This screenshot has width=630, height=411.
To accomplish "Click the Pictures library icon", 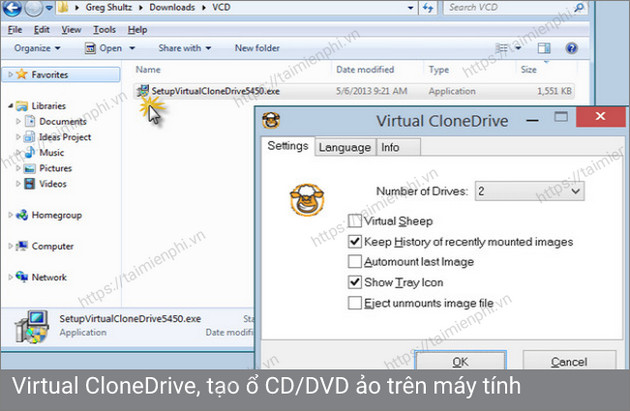I will click(30, 168).
